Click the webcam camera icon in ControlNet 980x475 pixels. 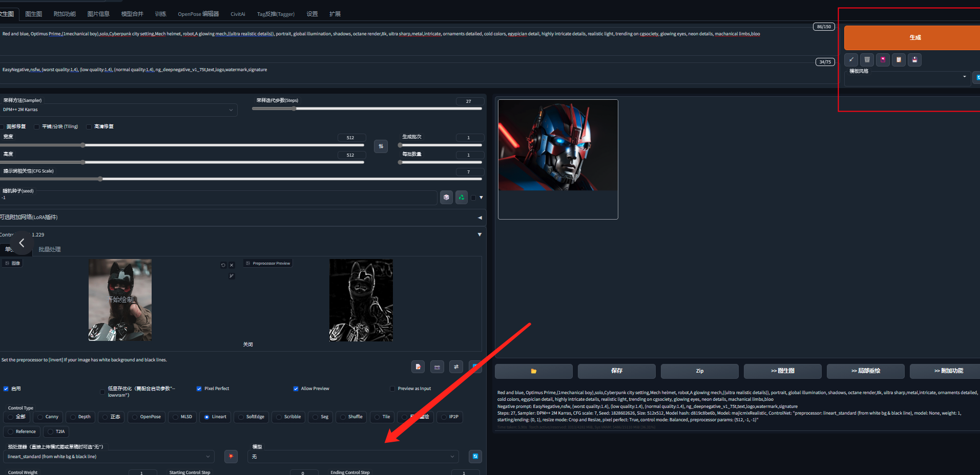[437, 367]
